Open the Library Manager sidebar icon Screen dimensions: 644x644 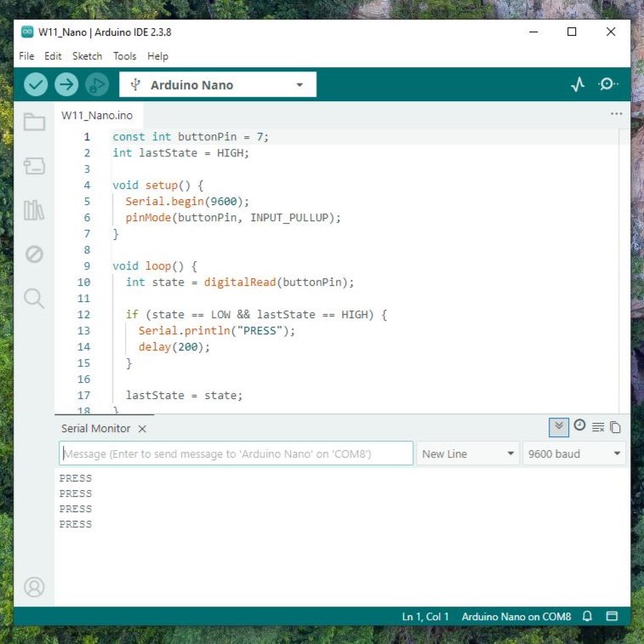pyautogui.click(x=34, y=210)
